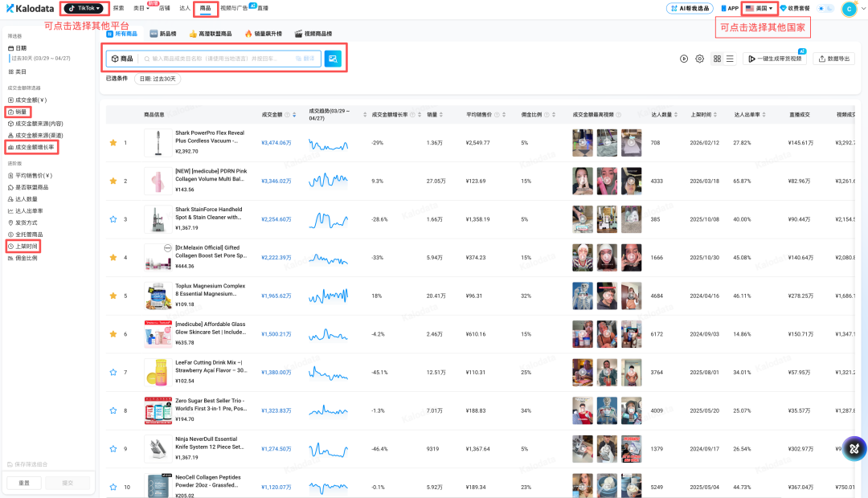
Task: Go to the 店铺 nav item
Action: coord(165,8)
